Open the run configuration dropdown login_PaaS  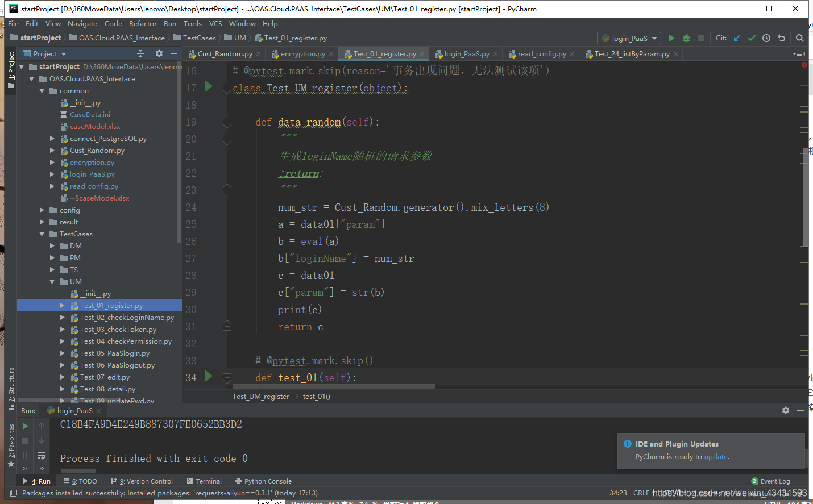click(629, 38)
